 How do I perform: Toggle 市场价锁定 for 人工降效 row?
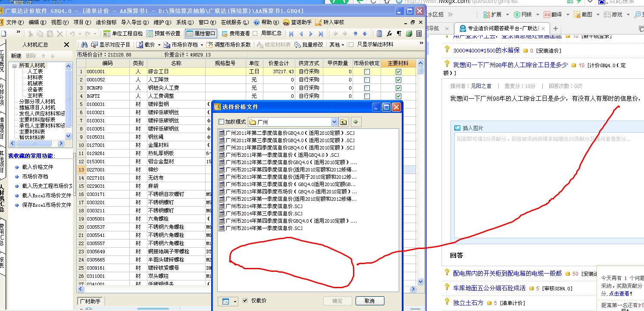coord(367,80)
